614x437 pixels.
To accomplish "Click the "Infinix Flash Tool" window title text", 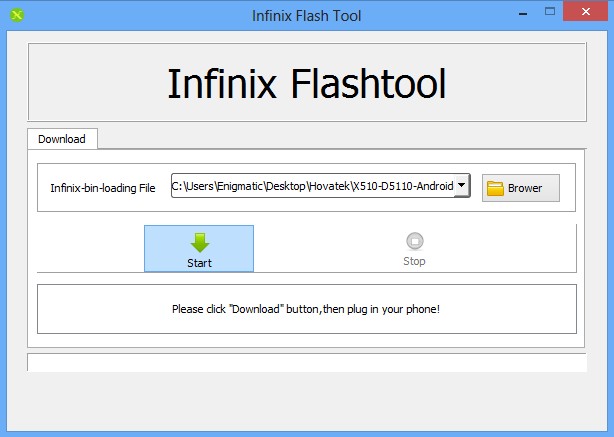I will pyautogui.click(x=307, y=16).
